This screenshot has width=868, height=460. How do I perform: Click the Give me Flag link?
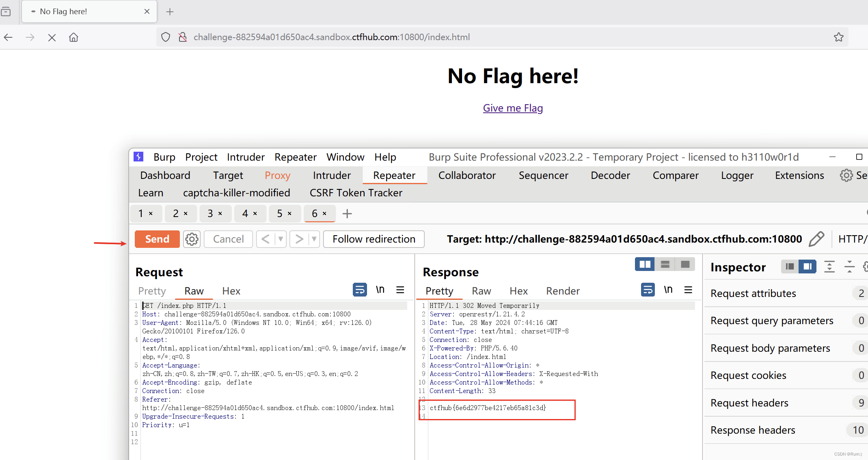tap(513, 108)
